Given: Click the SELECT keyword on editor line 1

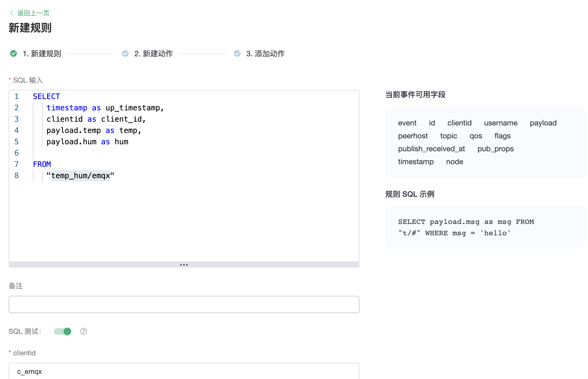Looking at the screenshot, I should [x=46, y=96].
